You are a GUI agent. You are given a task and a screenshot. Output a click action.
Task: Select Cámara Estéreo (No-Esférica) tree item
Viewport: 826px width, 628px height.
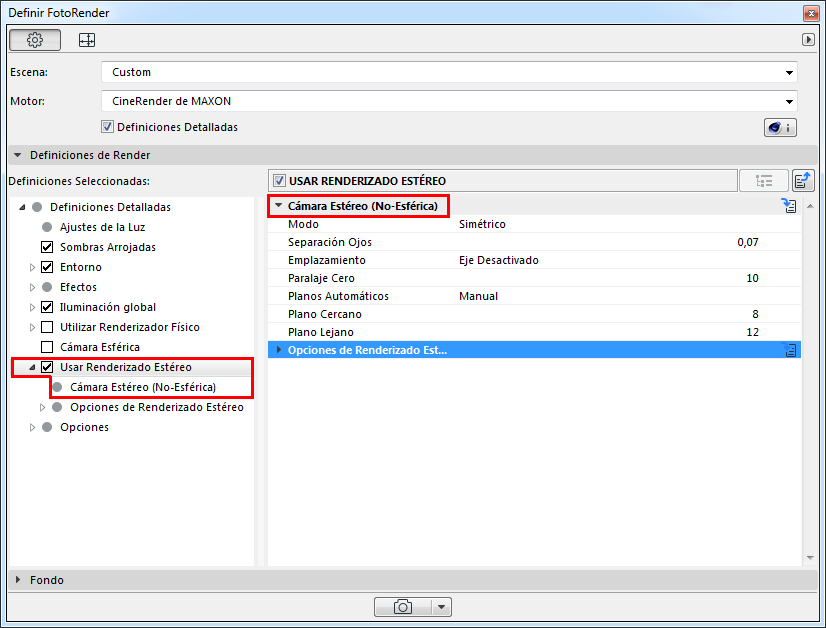click(143, 387)
